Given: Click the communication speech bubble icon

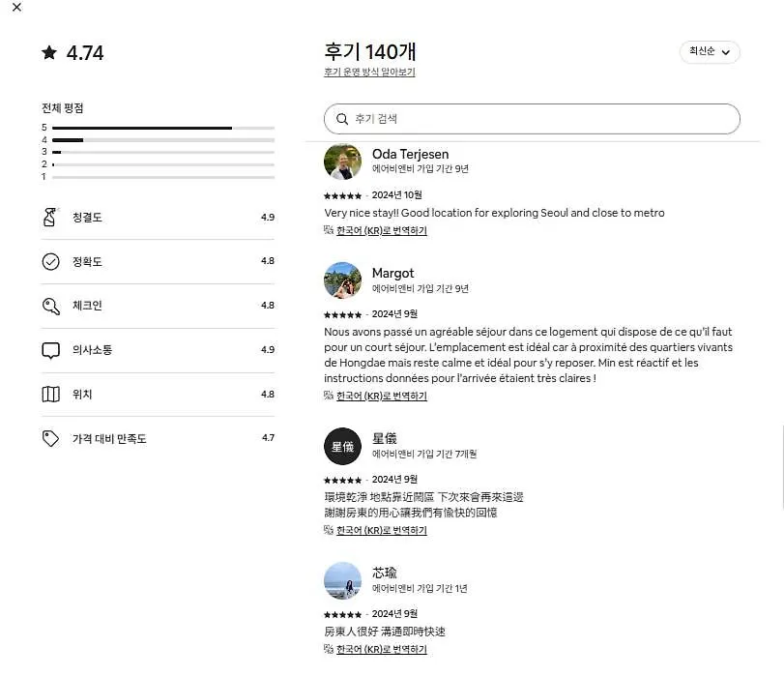Looking at the screenshot, I should coord(50,350).
